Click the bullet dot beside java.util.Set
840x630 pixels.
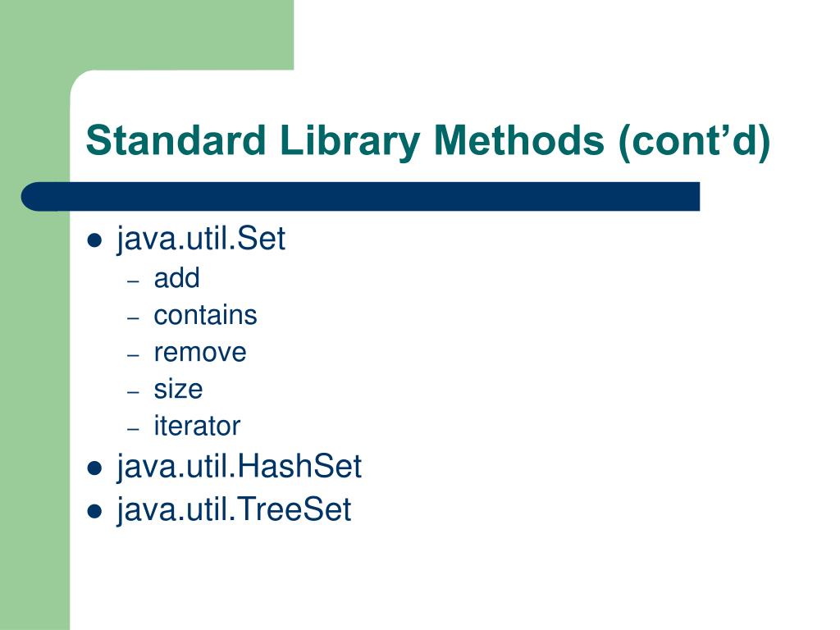point(94,240)
